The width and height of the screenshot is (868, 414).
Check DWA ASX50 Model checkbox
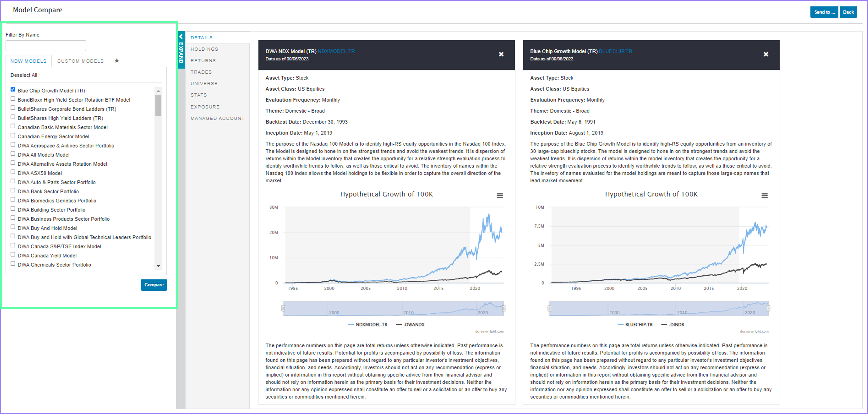coord(13,172)
